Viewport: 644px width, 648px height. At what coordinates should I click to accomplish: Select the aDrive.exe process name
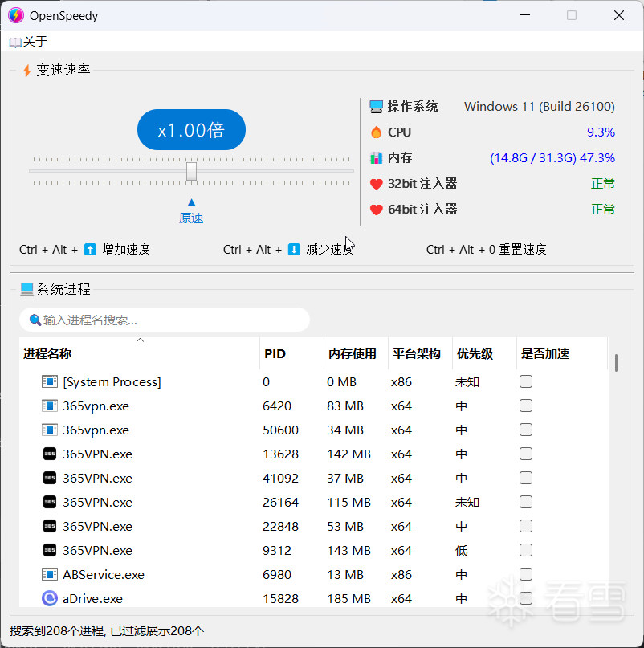[92, 599]
